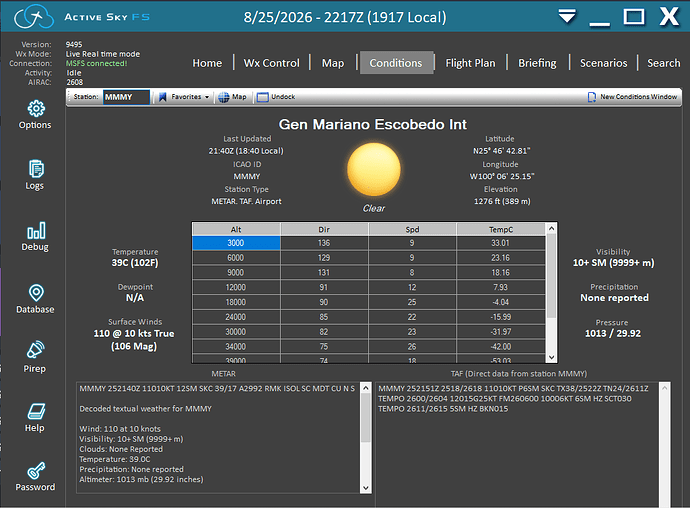This screenshot has height=508, width=690.
Task: Click the winds table scroll down arrow
Action: pos(551,357)
